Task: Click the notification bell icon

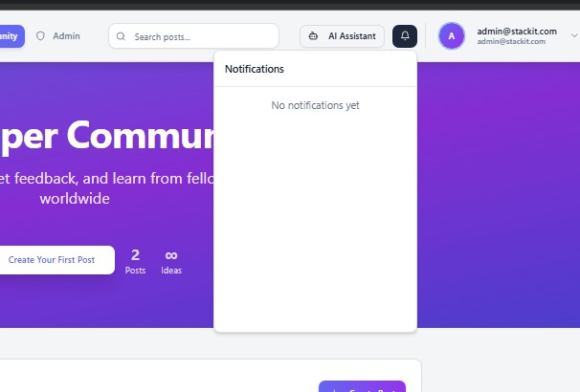Action: point(405,35)
